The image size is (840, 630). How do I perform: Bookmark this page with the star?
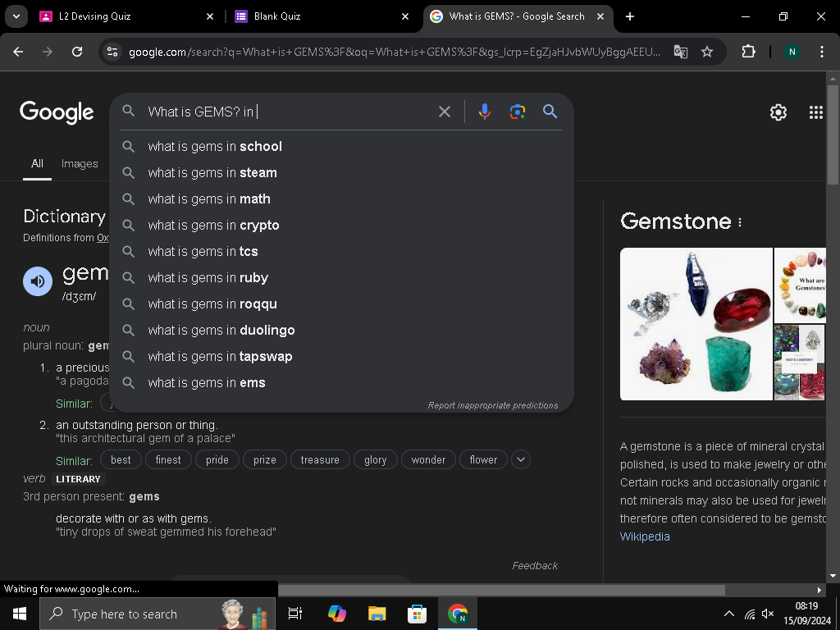(707, 52)
